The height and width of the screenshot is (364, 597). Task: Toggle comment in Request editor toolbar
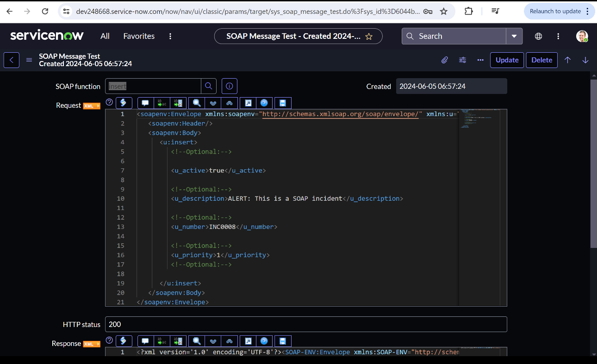tap(145, 103)
